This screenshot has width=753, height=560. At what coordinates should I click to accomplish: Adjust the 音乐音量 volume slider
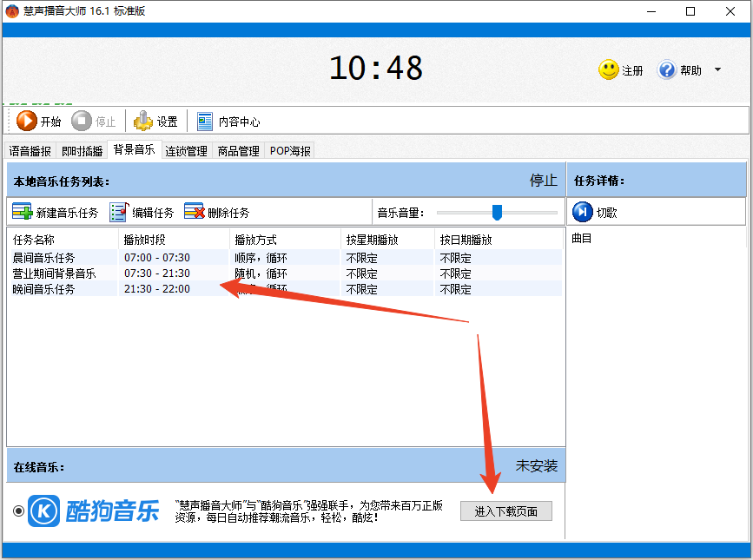pos(496,211)
